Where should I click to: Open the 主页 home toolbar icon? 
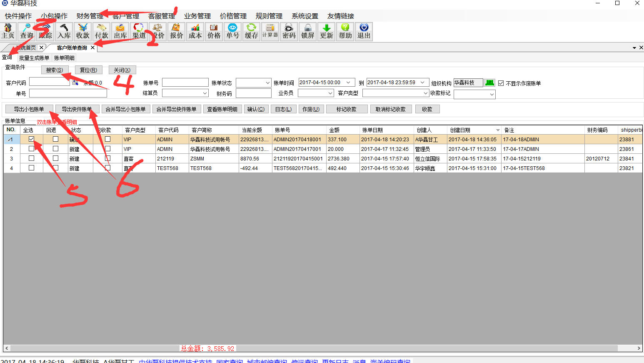(x=8, y=31)
